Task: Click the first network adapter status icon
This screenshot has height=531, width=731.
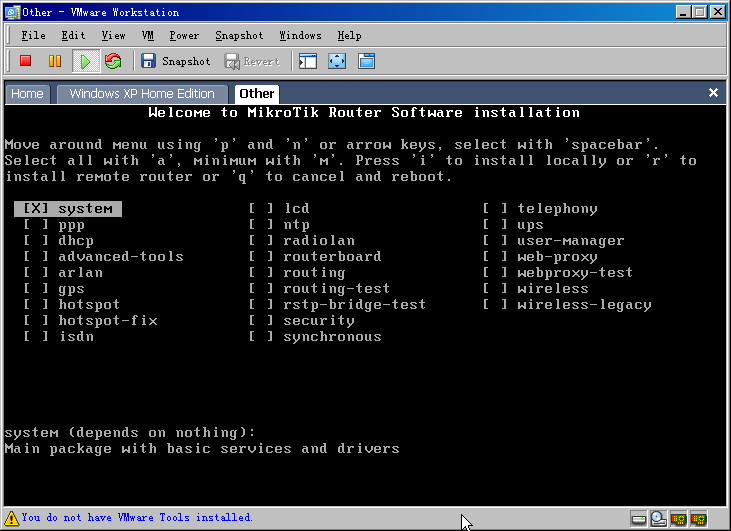Action: pos(679,518)
